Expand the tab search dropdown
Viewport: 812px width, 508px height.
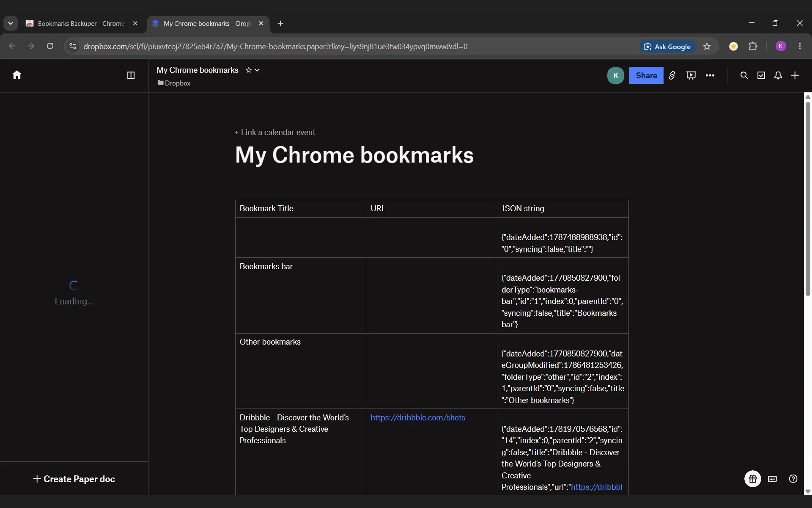(x=11, y=24)
